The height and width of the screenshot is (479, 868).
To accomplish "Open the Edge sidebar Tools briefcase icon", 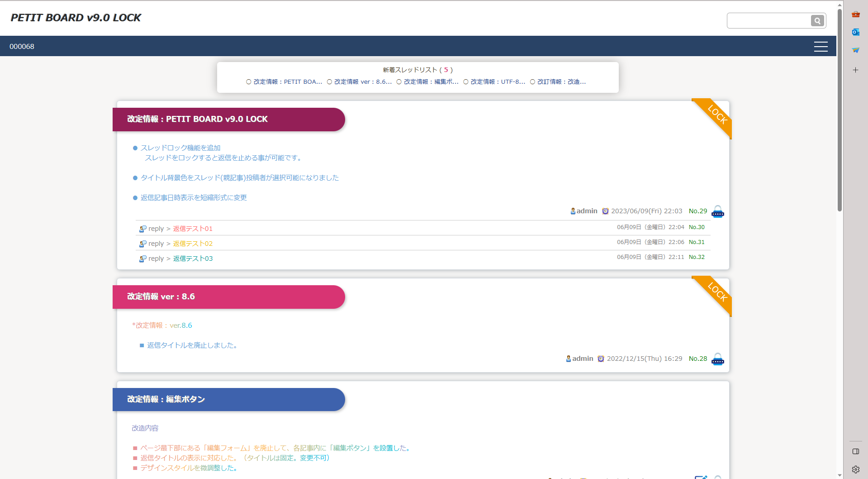I will [855, 14].
